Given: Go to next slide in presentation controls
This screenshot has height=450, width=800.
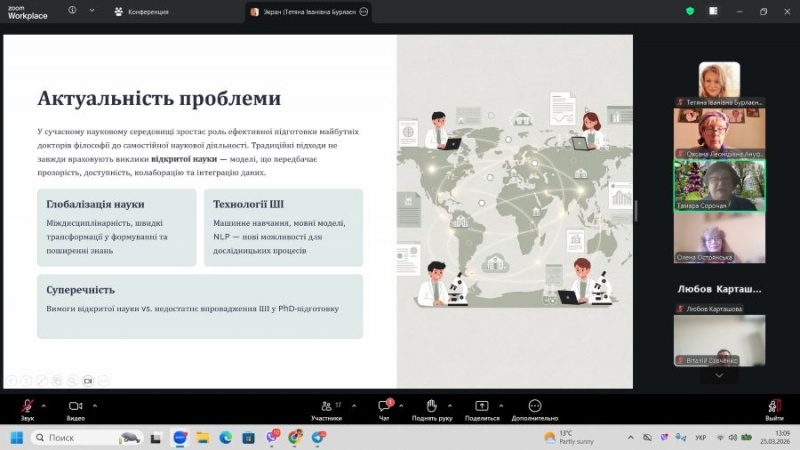Looking at the screenshot, I should [x=27, y=380].
